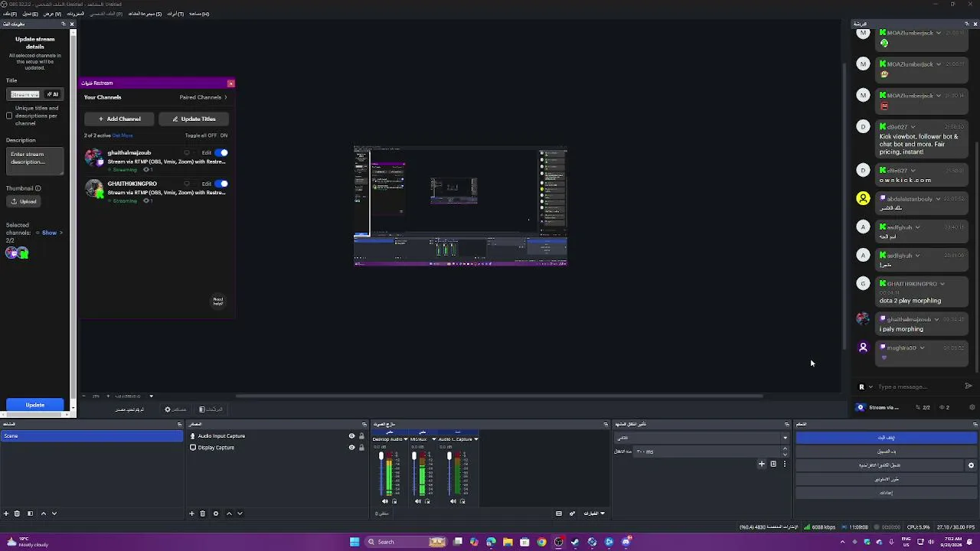Open File (F) menu
This screenshot has height=551, width=980.
coord(8,14)
